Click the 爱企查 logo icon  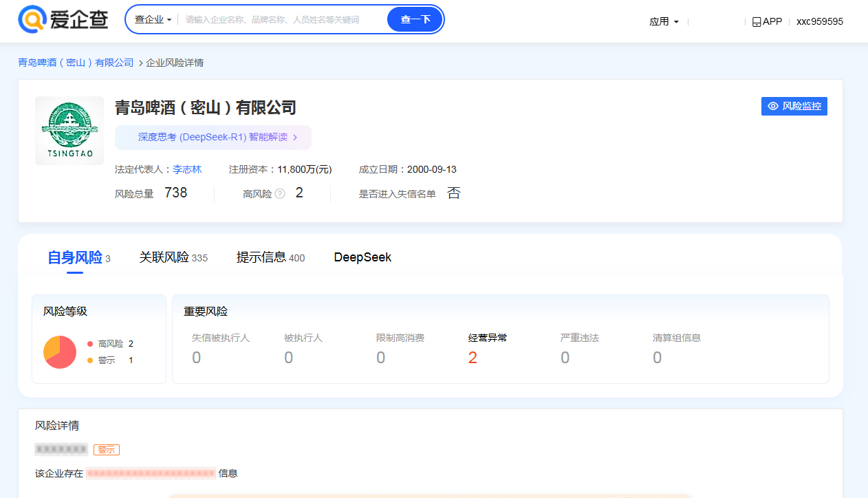tap(32, 19)
